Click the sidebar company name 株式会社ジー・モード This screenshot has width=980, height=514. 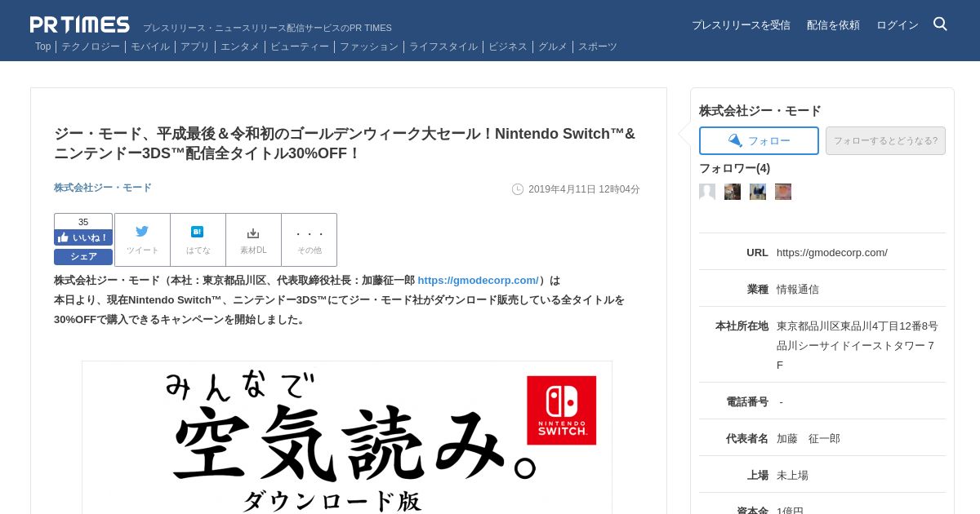tap(760, 111)
